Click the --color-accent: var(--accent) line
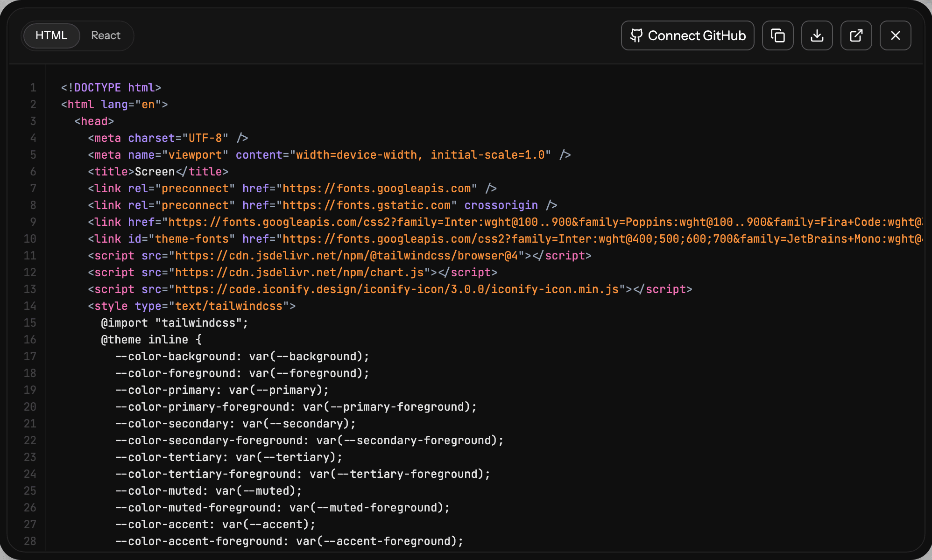Image resolution: width=932 pixels, height=560 pixels. pyautogui.click(x=215, y=525)
